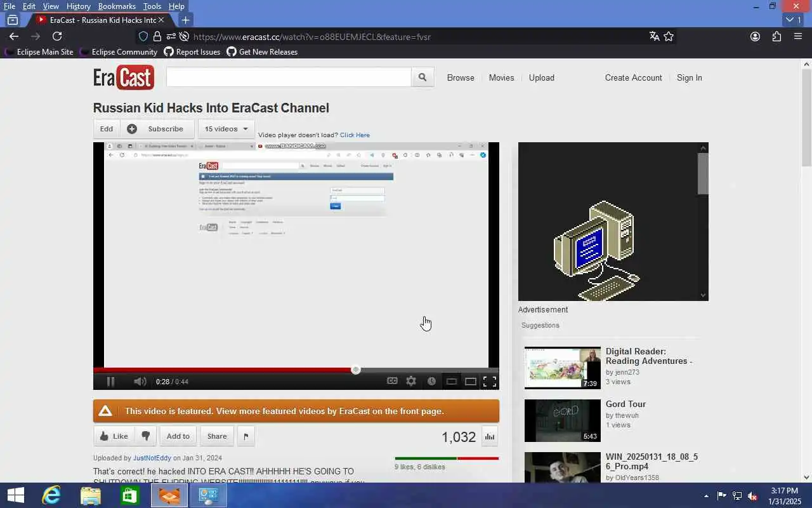
Task: Open the Windows Start button
Action: click(15, 495)
